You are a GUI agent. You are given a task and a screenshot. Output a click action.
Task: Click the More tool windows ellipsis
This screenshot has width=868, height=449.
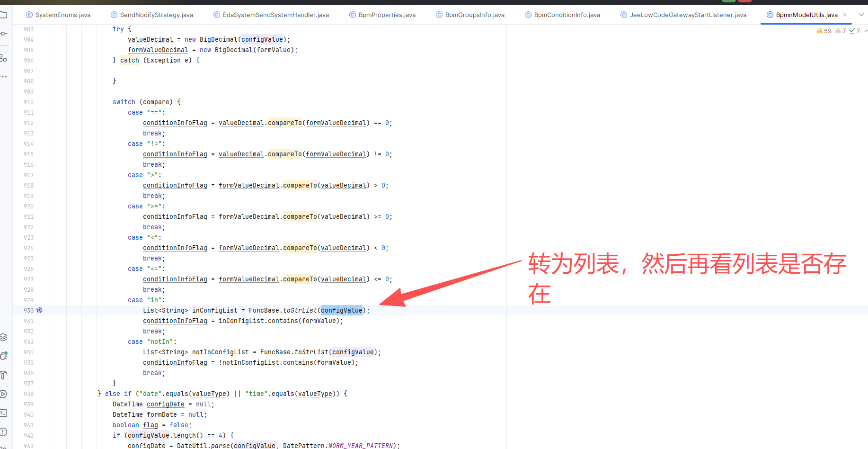click(3, 76)
